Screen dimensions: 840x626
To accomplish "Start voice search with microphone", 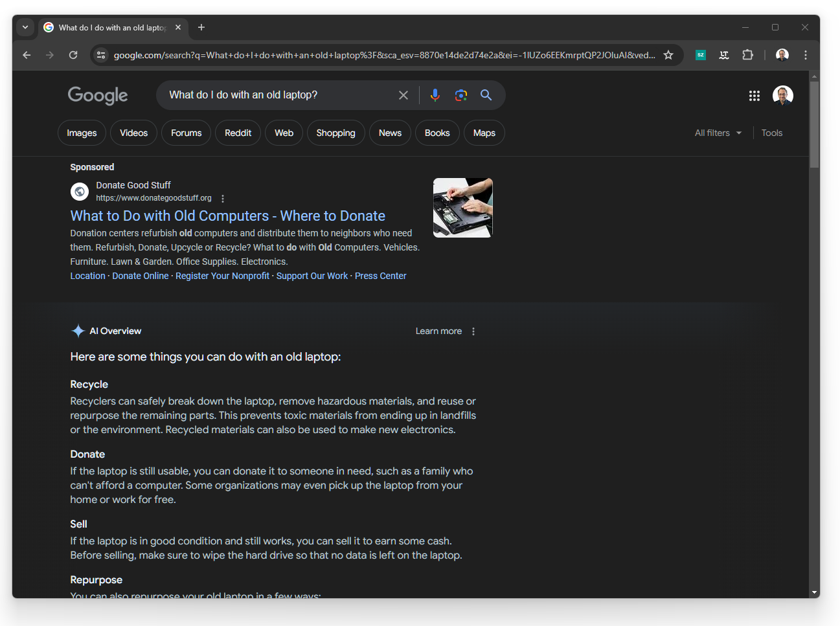I will tap(435, 95).
